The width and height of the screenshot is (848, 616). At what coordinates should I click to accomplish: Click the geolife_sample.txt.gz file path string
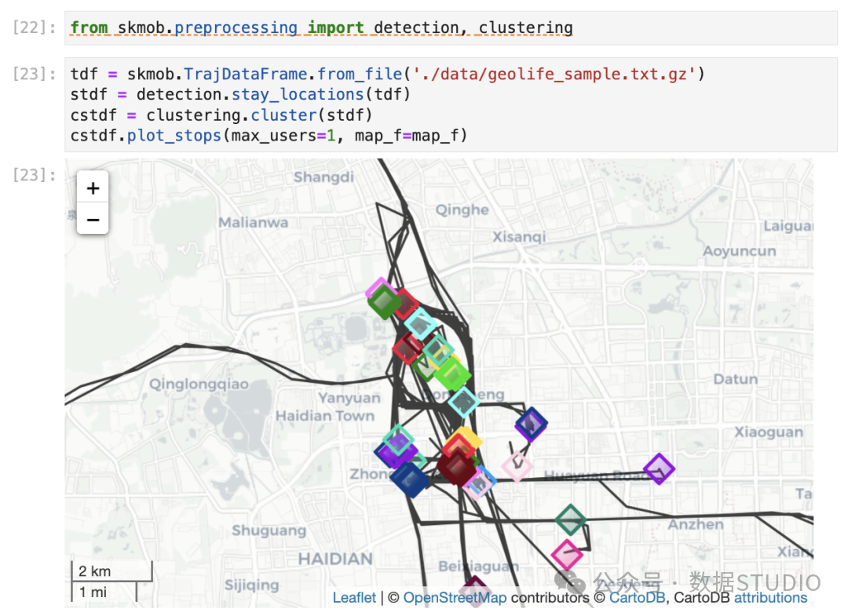555,74
